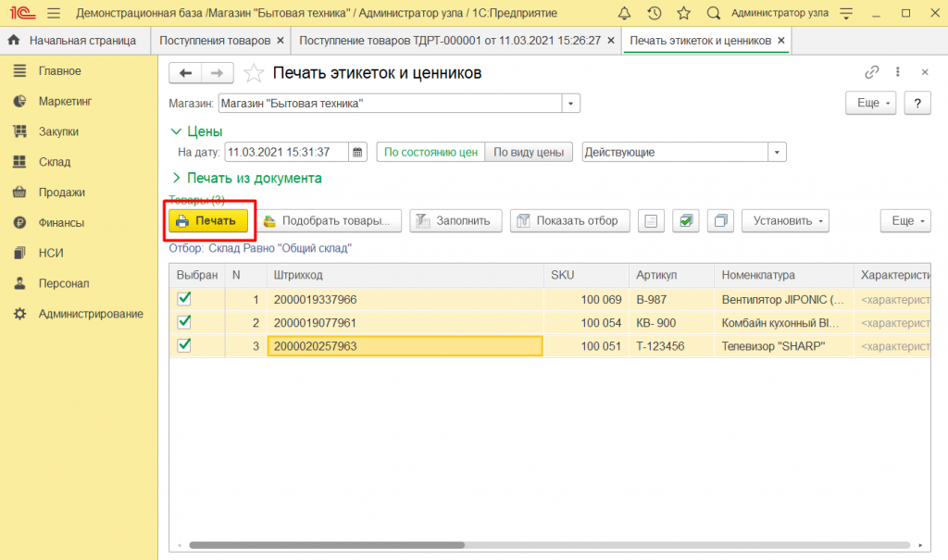The width and height of the screenshot is (948, 560).
Task: Click the notifications bell icon
Action: click(x=625, y=13)
